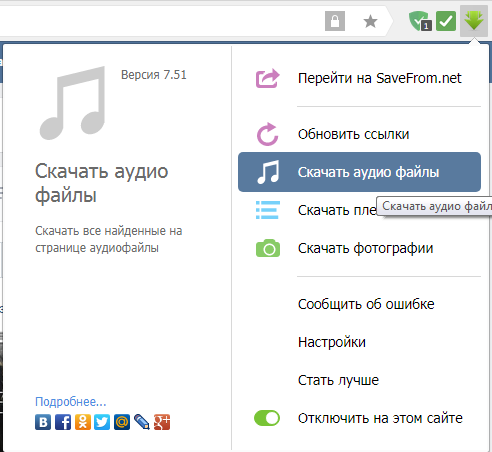This screenshot has height=452, width=492.
Task: Open the SaveFrom.net green arrow extension icon
Action: coord(474,21)
